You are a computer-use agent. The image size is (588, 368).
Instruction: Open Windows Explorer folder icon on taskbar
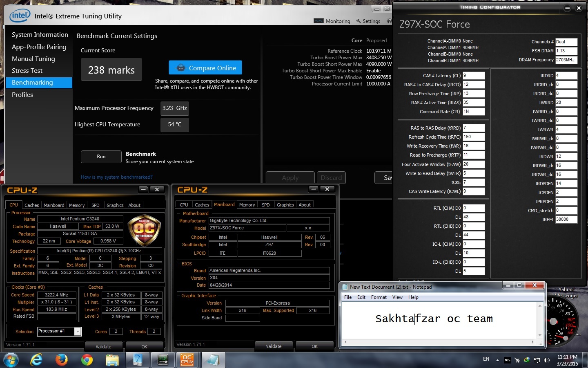coord(112,360)
